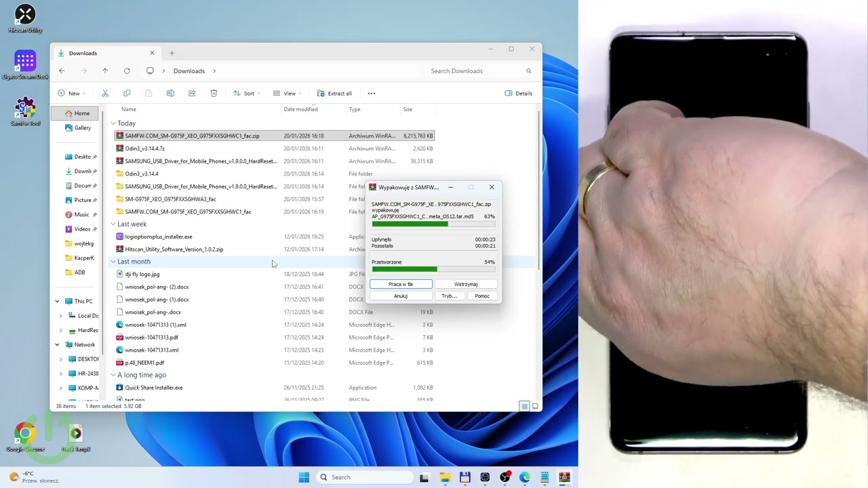
Task: Collapse the Today group
Action: click(113, 123)
